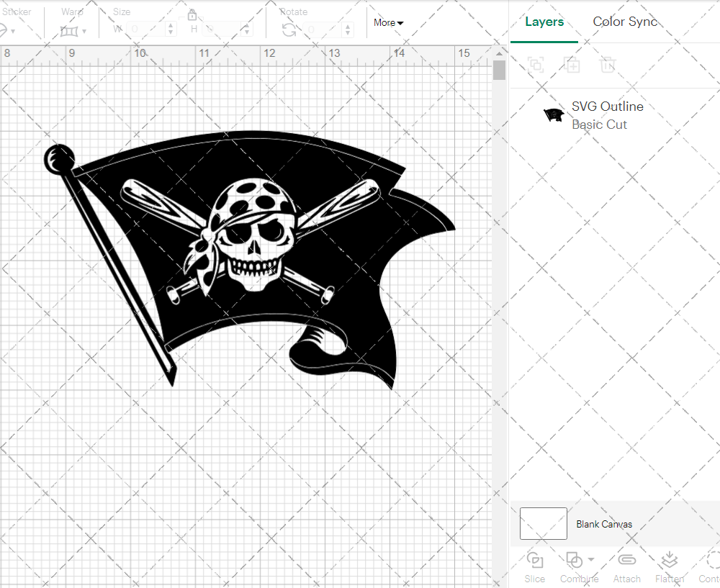
Task: Click the Delete layer trash icon
Action: pos(608,65)
